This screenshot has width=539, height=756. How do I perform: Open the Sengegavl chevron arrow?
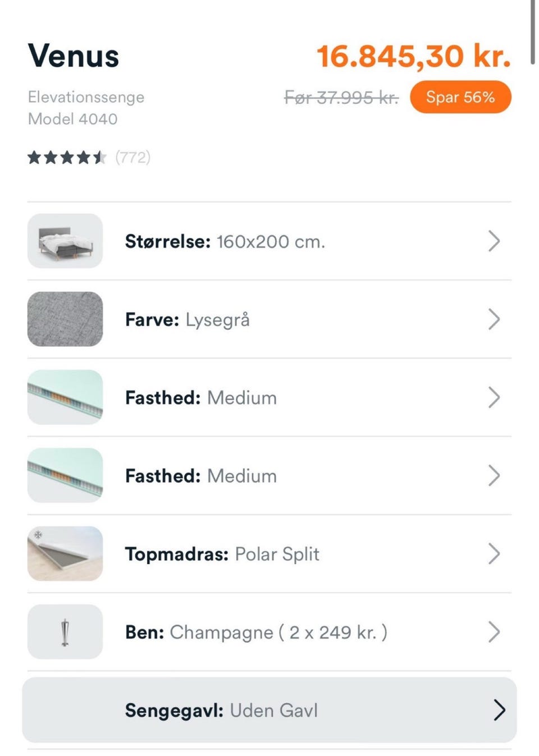[499, 710]
